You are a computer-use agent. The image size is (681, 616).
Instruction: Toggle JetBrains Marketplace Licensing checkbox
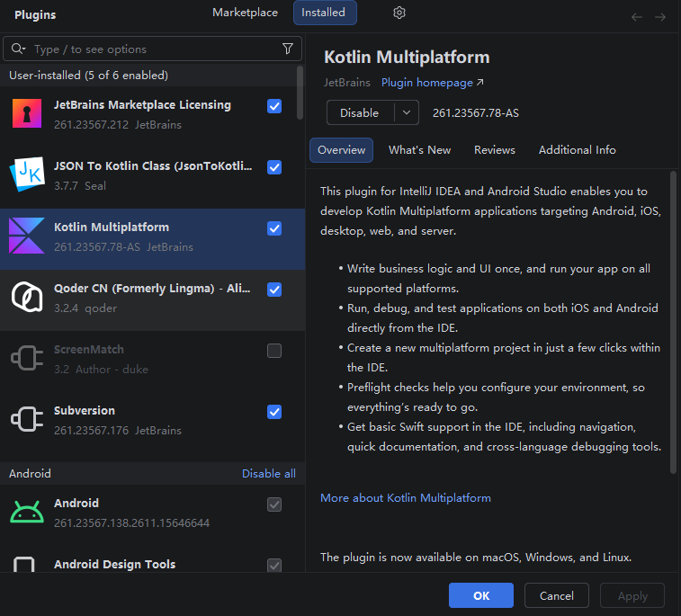coord(274,106)
